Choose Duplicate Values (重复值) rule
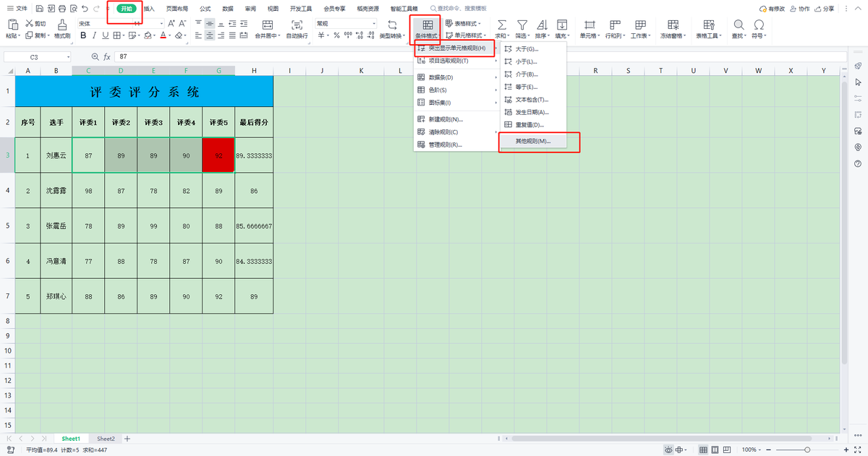 pyautogui.click(x=533, y=125)
